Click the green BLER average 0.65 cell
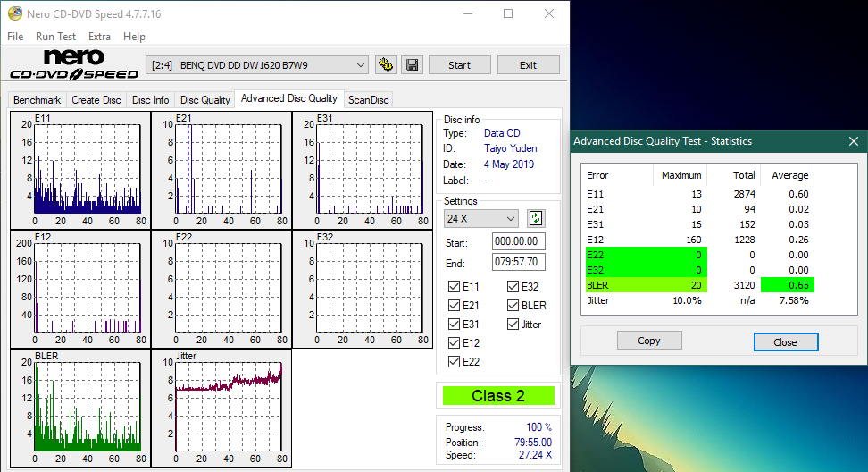Screen dimensions: 868x472 (x=787, y=285)
